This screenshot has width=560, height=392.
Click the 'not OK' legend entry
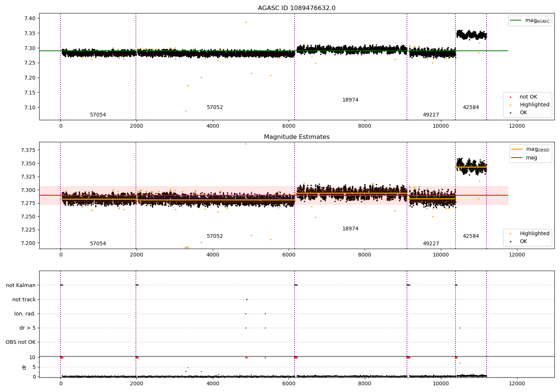click(524, 97)
